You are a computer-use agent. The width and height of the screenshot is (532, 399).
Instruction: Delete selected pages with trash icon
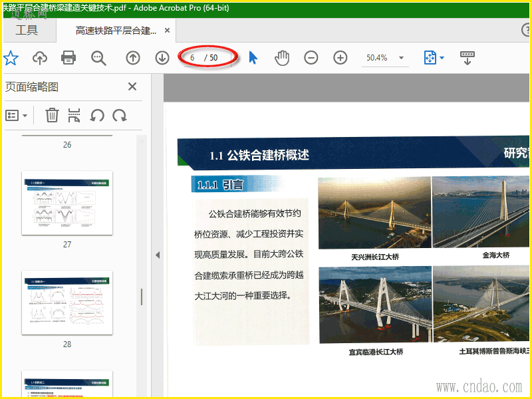tap(52, 115)
